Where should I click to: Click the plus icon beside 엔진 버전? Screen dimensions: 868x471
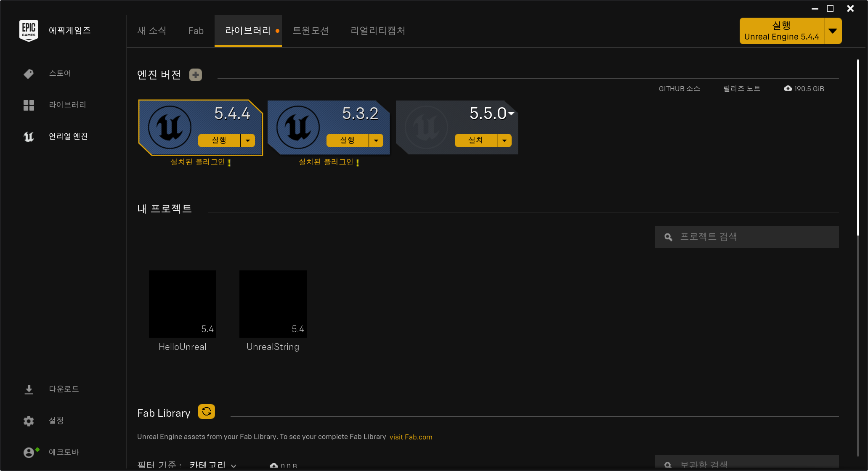195,75
